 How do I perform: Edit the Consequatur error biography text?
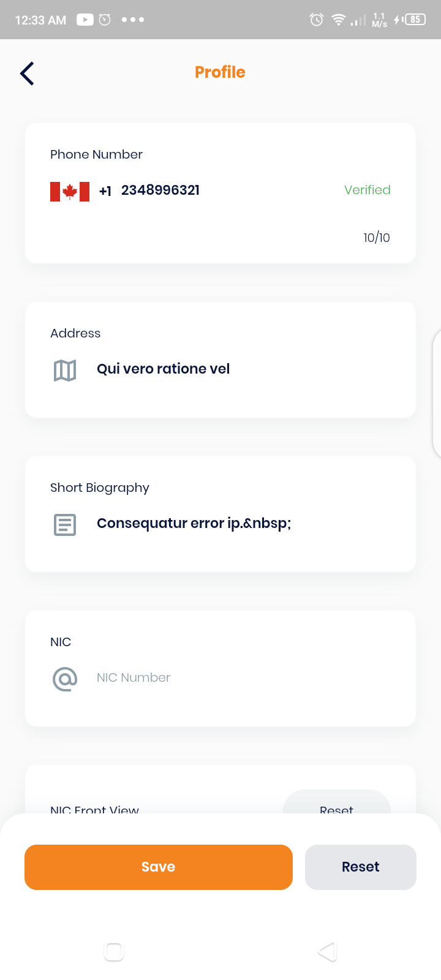coord(194,523)
